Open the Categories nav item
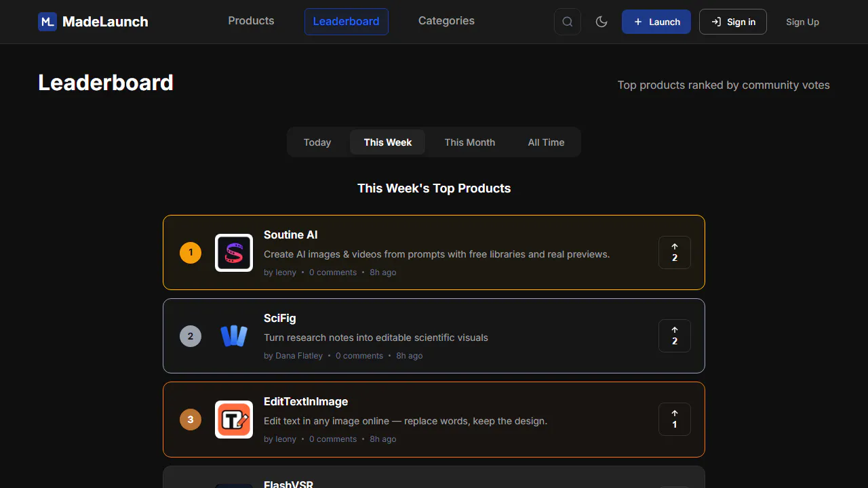Screen dimensions: 868x488 tap(446, 21)
